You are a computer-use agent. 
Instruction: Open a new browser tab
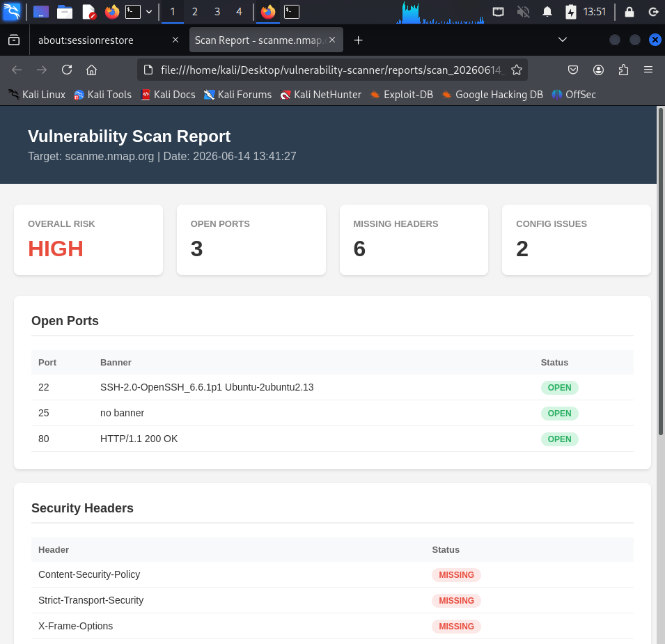point(359,40)
